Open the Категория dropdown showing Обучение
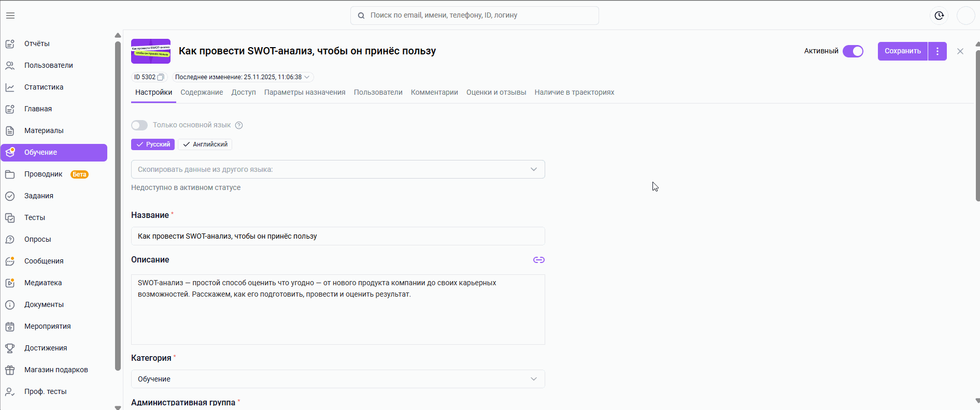 pos(338,379)
